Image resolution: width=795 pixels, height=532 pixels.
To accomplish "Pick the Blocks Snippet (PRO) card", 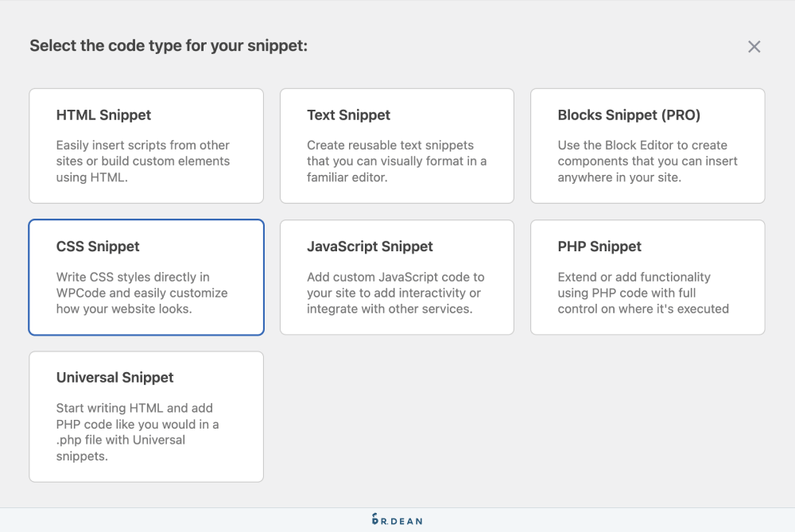I will (647, 146).
